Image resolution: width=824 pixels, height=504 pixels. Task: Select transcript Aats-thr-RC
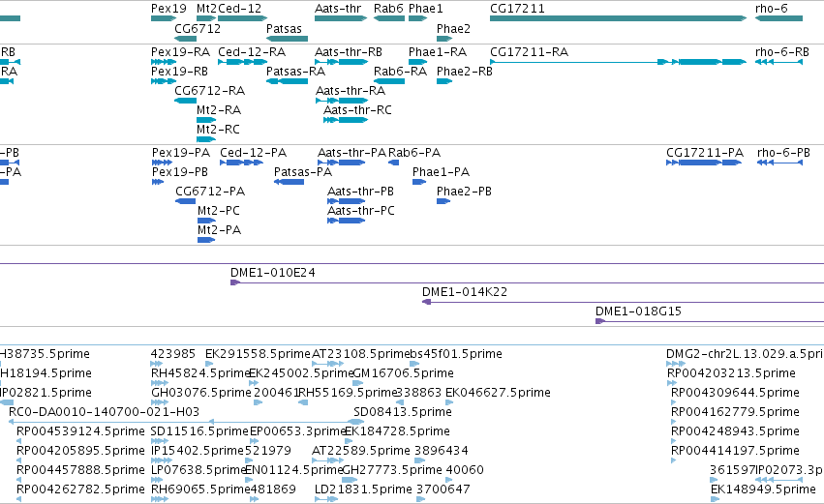(x=357, y=110)
